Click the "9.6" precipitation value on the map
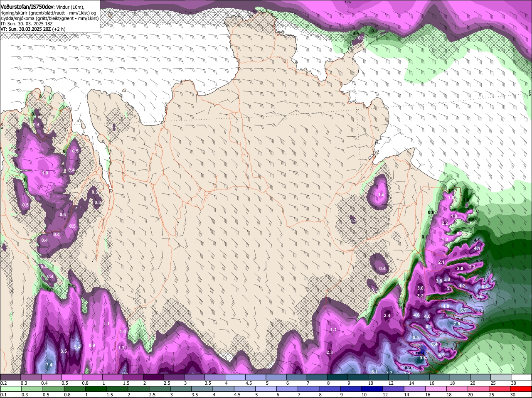 pyautogui.click(x=423, y=358)
